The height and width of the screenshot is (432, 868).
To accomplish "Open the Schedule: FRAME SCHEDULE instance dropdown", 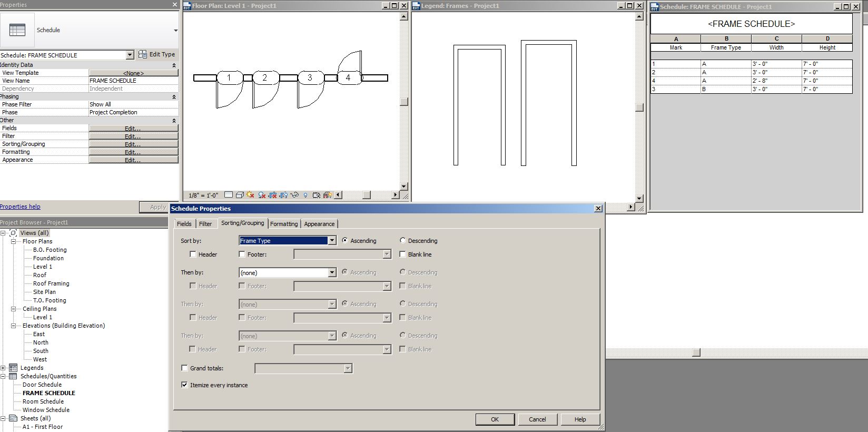I will (x=130, y=55).
